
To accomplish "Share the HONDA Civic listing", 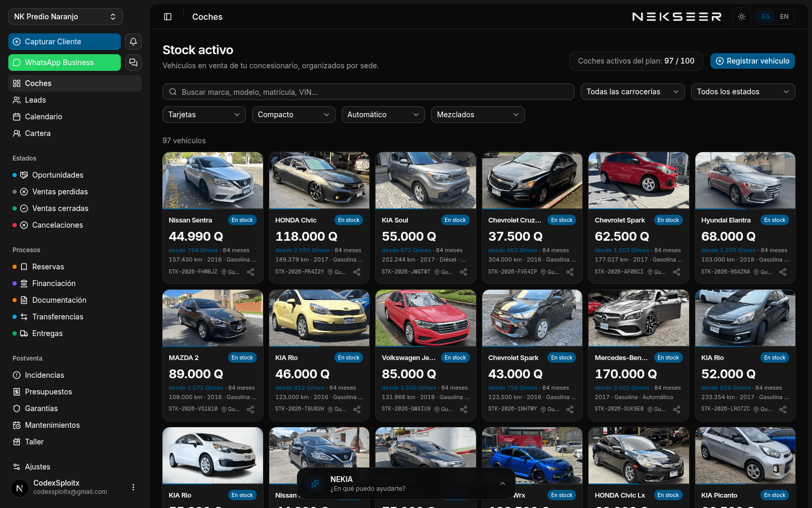I will (x=357, y=272).
